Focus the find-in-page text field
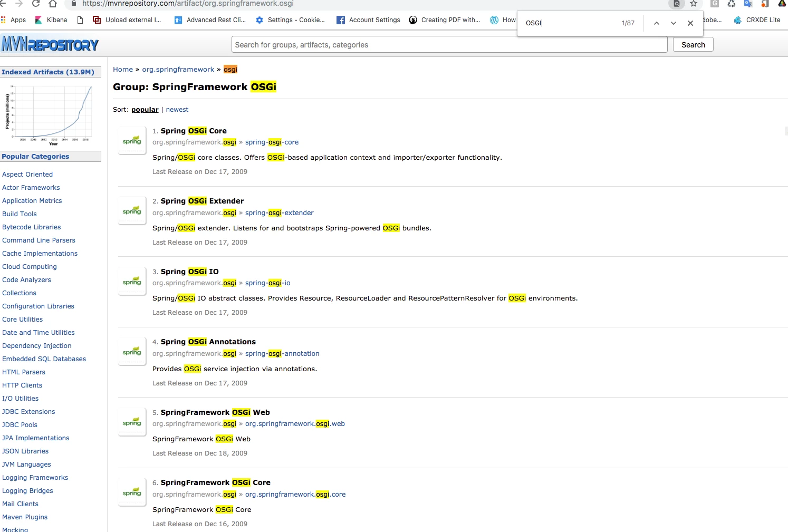 pyautogui.click(x=570, y=23)
